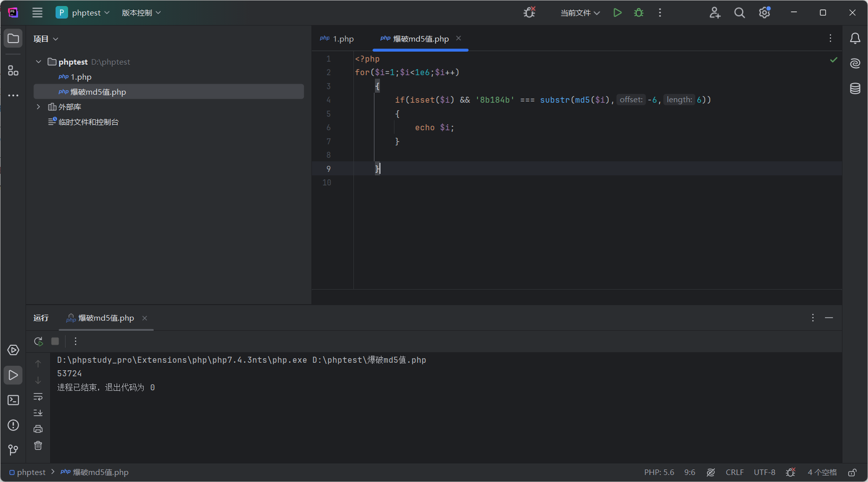The image size is (868, 482).
Task: Toggle soft-wrap in run console
Action: (38, 397)
